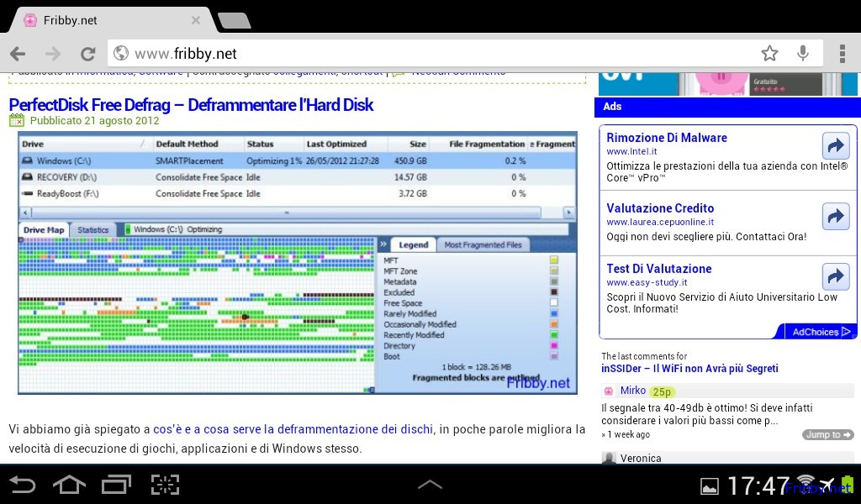Open Chrome's three-dot overflow menu
Image resolution: width=861 pixels, height=504 pixels.
(x=842, y=54)
